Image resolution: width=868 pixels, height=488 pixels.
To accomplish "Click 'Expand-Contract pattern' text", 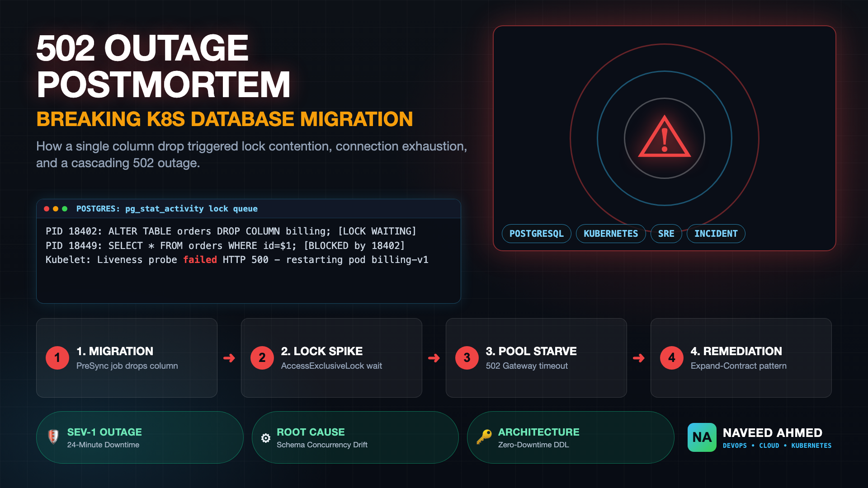I will 738,366.
